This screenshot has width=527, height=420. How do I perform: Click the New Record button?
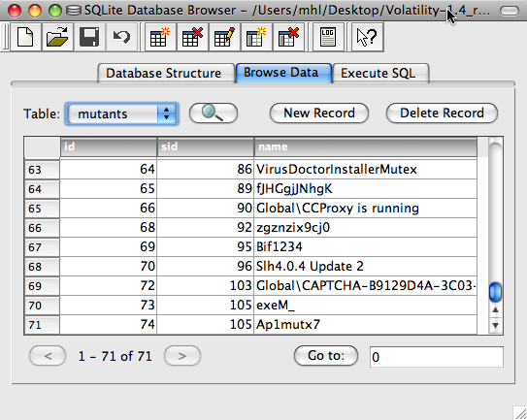coord(319,113)
